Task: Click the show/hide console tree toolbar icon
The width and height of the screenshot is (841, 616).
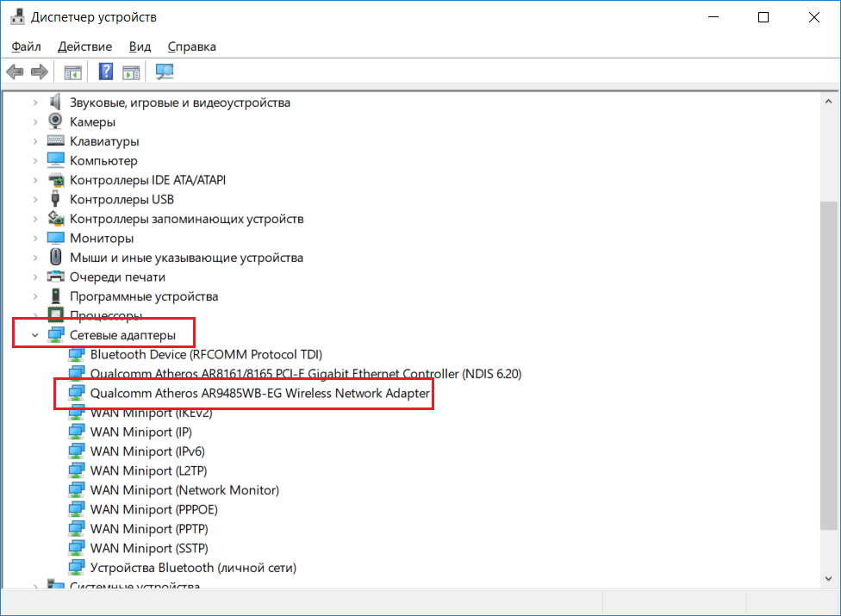Action: (72, 72)
